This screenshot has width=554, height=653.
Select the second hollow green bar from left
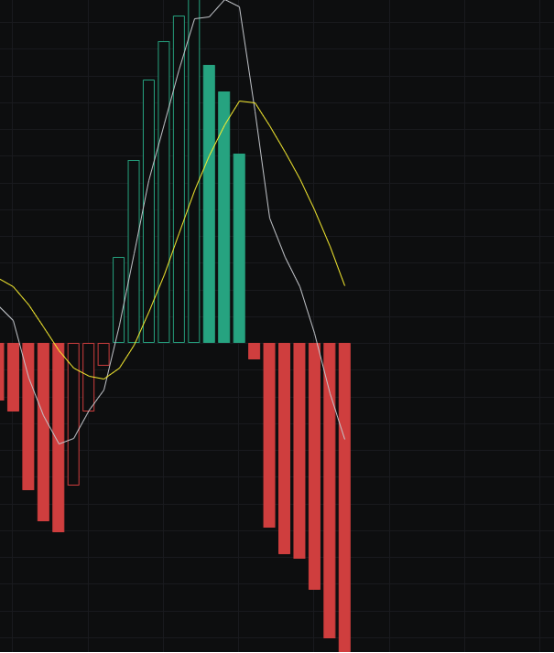pyautogui.click(x=134, y=252)
